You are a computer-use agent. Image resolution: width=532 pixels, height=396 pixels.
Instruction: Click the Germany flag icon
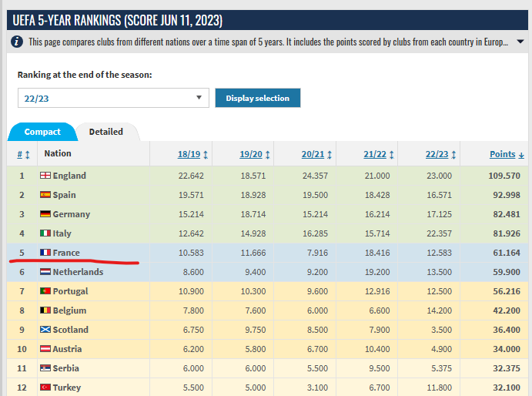point(45,214)
